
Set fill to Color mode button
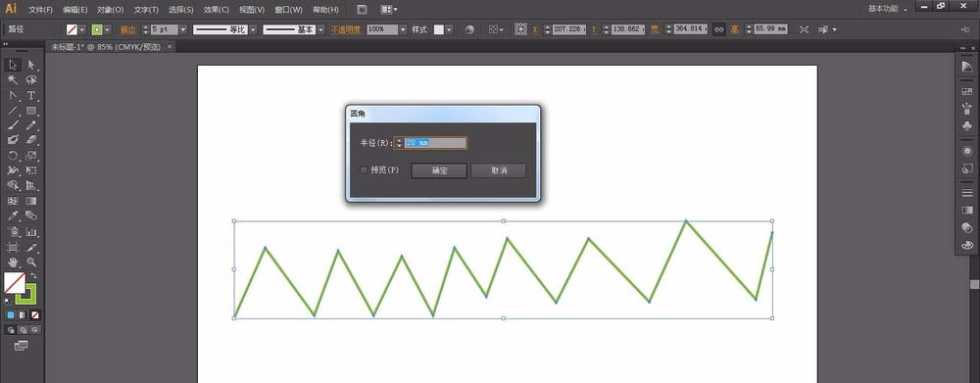point(11,314)
